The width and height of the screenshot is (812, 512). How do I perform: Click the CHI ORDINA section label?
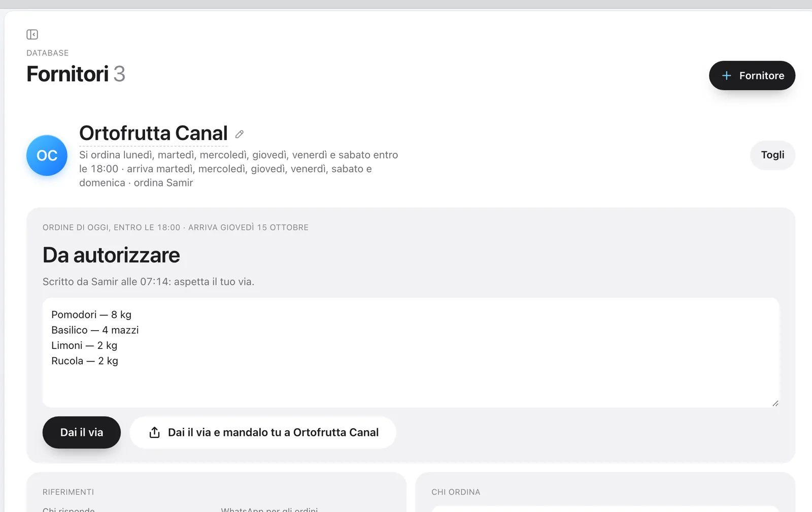click(x=456, y=492)
